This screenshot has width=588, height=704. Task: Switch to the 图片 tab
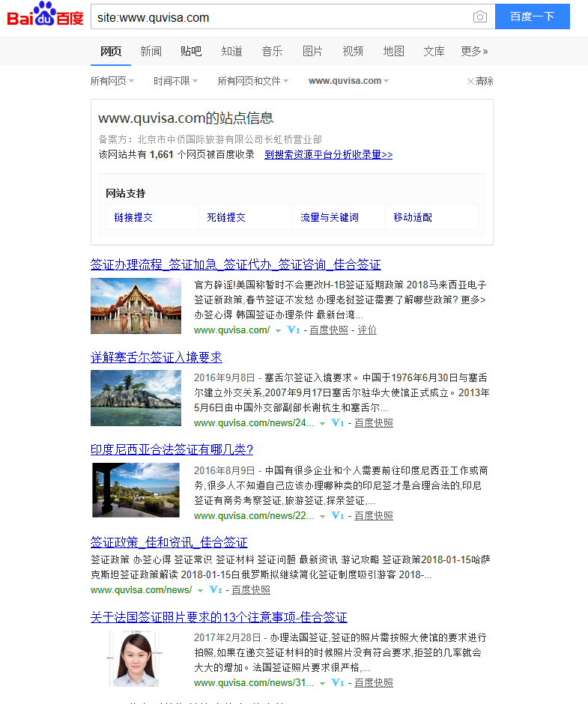tap(312, 52)
